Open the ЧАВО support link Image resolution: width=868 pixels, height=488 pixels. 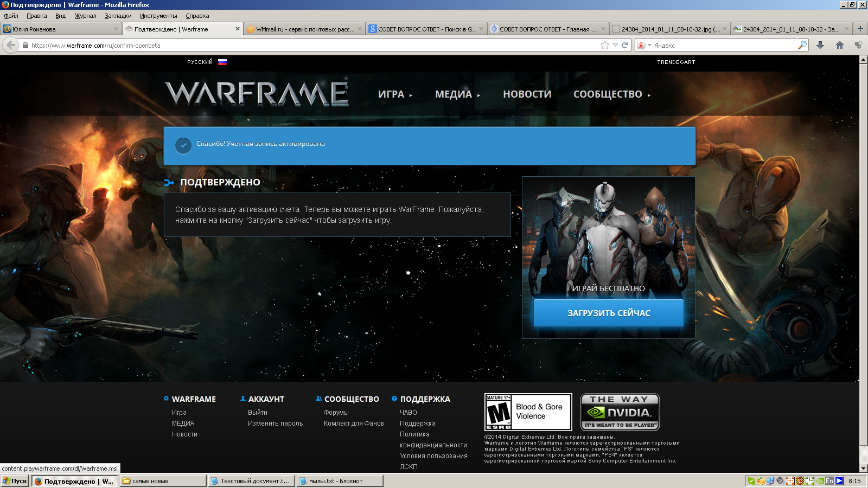[409, 413]
